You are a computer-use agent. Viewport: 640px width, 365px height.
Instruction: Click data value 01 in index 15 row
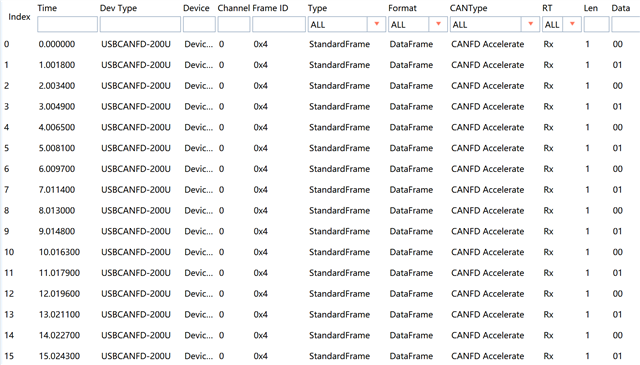coord(617,356)
